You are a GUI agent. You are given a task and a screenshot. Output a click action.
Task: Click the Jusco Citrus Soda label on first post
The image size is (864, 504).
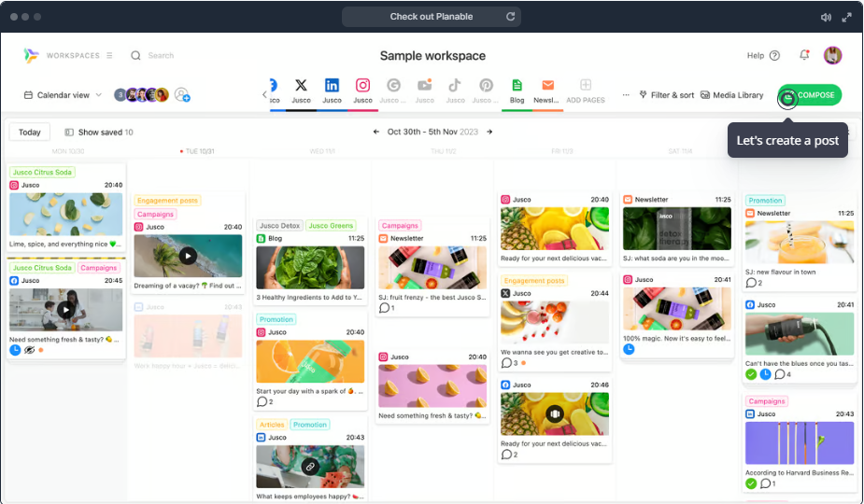click(42, 172)
